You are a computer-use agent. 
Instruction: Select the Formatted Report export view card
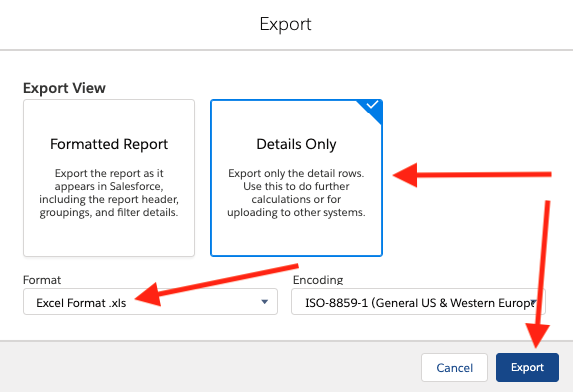click(109, 178)
